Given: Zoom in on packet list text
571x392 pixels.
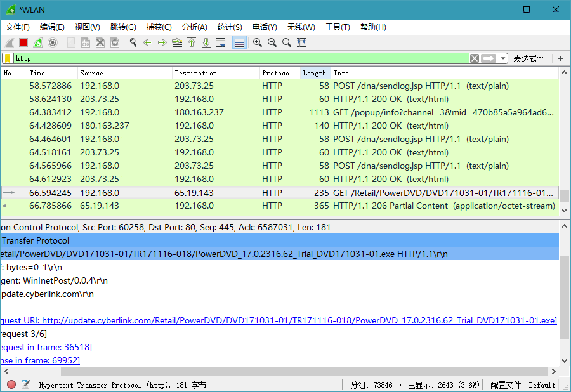Looking at the screenshot, I should 258,42.
